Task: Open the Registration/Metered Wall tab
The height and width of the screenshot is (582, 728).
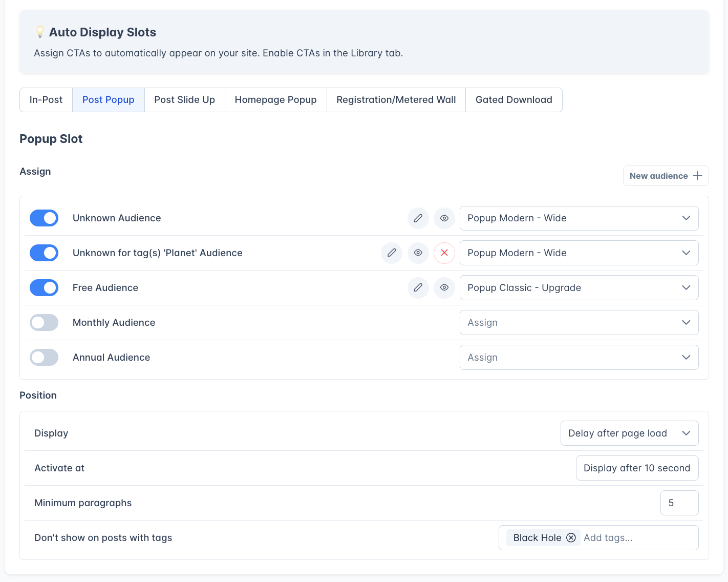Action: [396, 100]
